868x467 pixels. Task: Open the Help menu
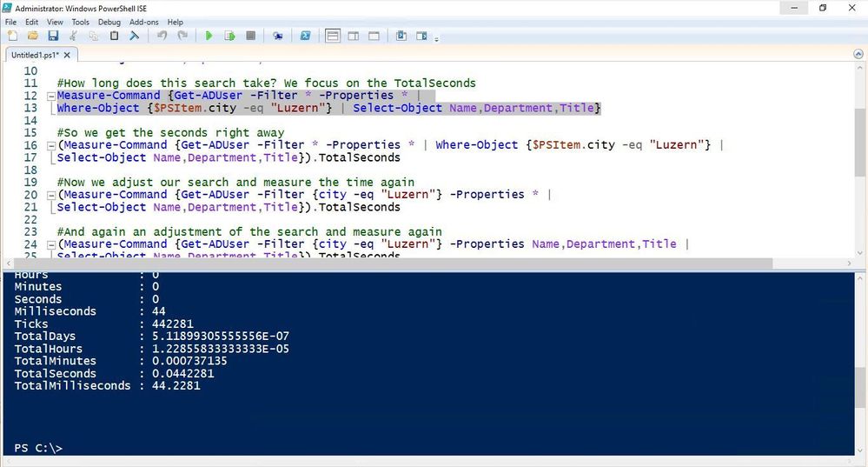pos(175,22)
